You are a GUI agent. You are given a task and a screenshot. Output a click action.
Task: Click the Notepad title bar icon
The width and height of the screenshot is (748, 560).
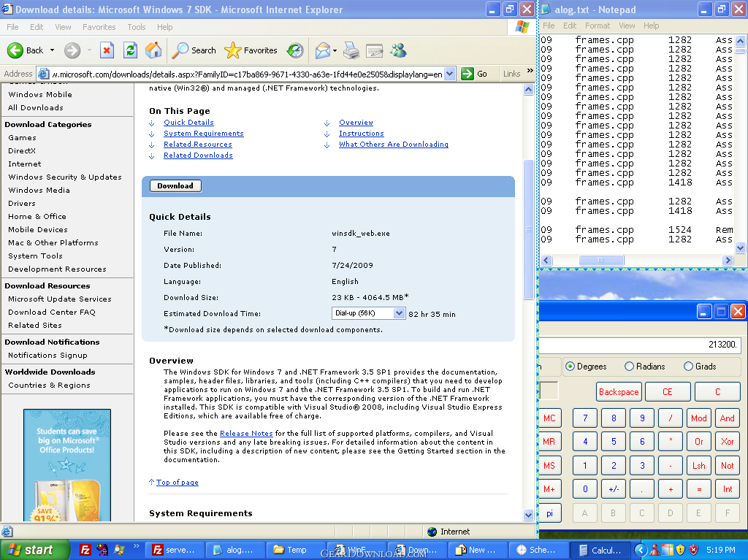coord(546,9)
